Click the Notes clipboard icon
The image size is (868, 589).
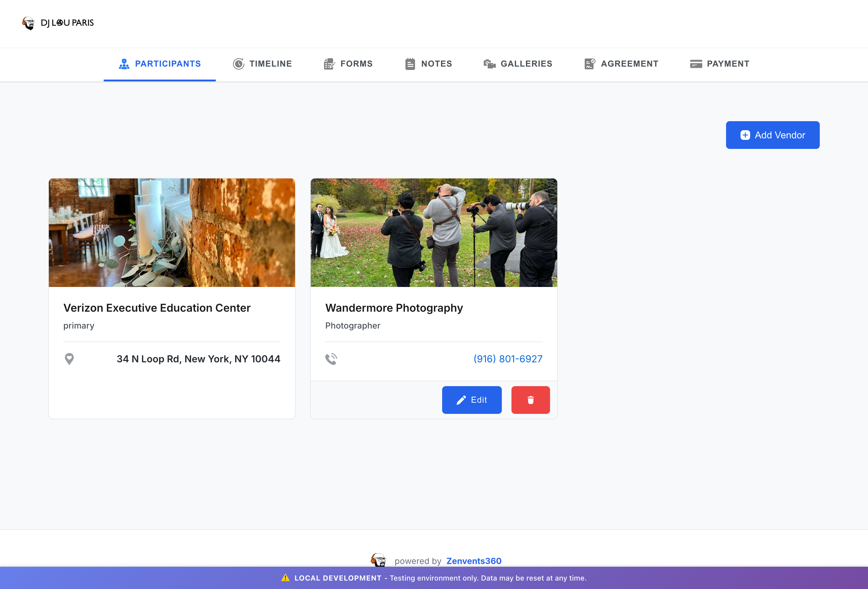(410, 64)
